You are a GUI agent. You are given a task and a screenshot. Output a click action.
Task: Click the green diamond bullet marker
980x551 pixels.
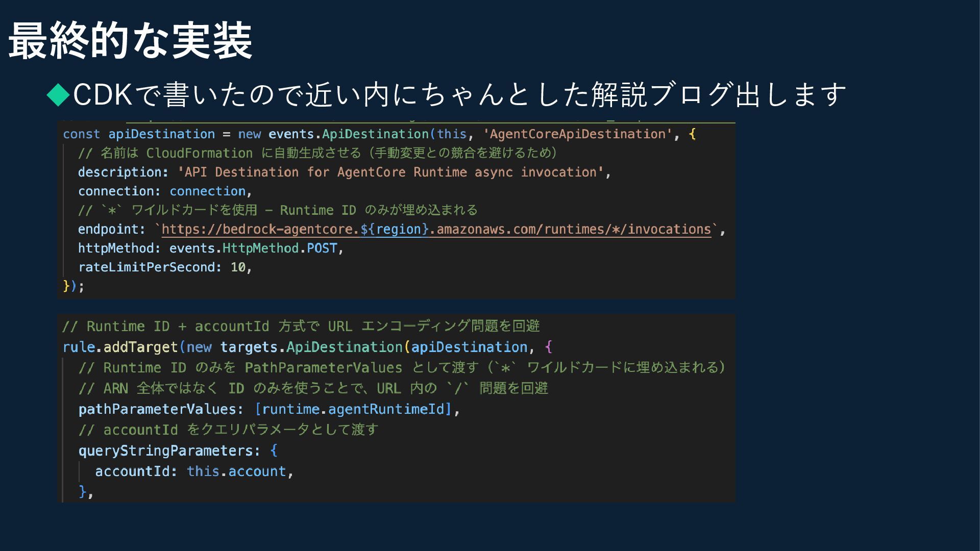(x=58, y=95)
